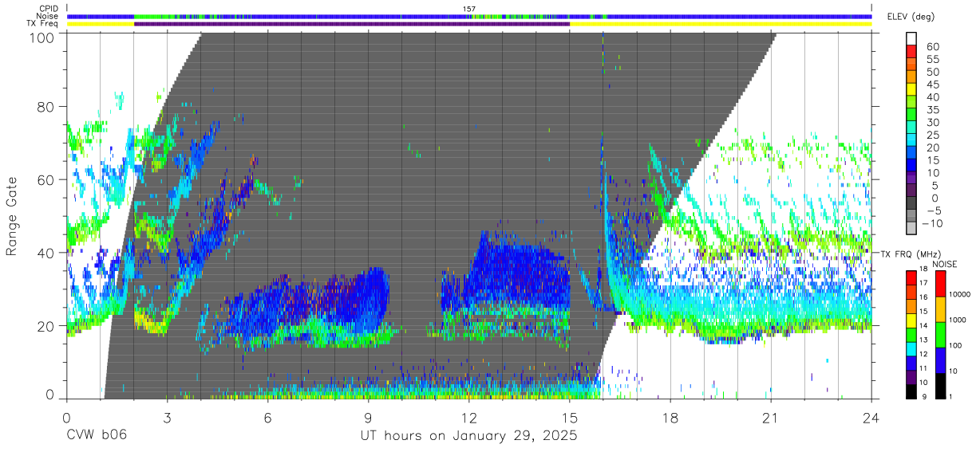Screen dimensions: 980x452
Task: Click the 'Range Gate' y-axis label
Action: point(12,214)
